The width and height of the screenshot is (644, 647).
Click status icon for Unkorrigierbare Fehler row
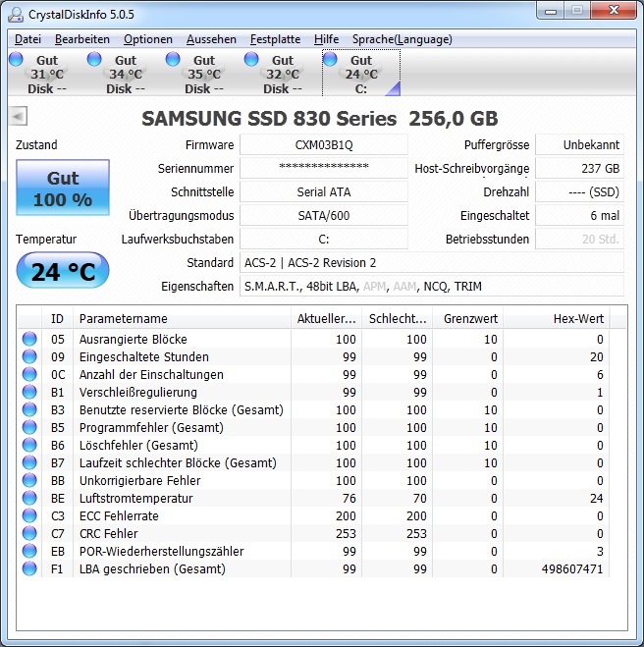[x=29, y=480]
